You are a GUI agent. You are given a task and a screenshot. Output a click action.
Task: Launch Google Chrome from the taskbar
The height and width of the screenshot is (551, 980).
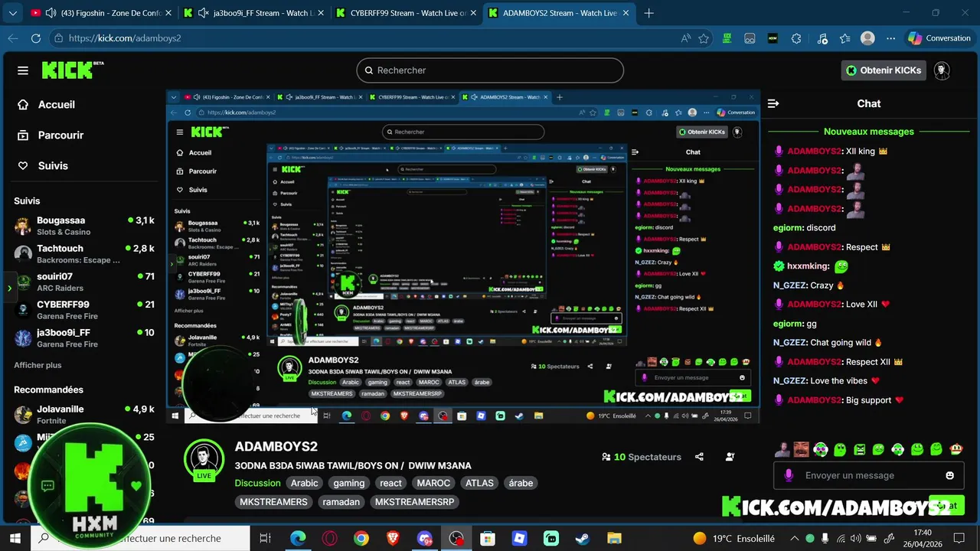coord(361,538)
